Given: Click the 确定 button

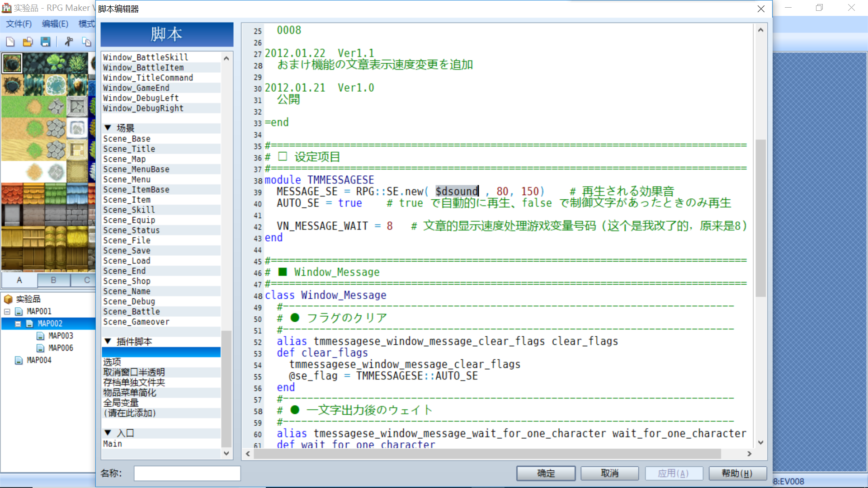Looking at the screenshot, I should pos(546,473).
